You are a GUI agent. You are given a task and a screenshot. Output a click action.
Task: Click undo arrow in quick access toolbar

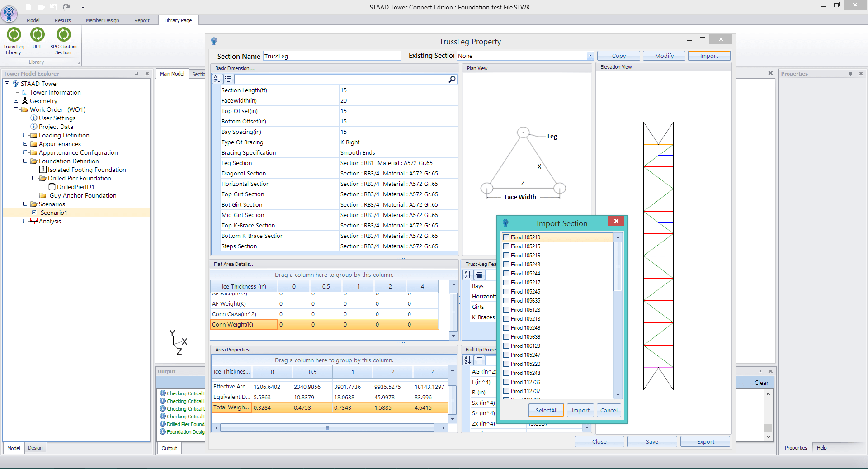pos(53,7)
